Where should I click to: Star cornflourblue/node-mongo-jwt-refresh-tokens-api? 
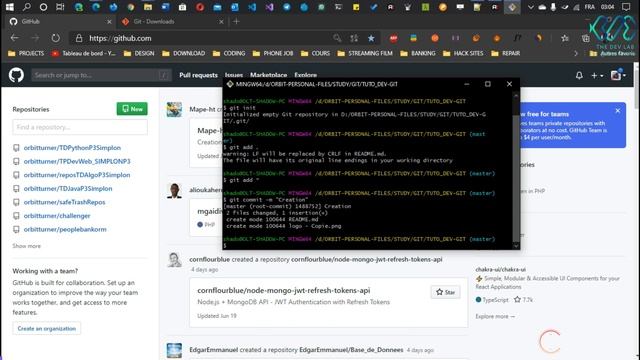(x=445, y=292)
